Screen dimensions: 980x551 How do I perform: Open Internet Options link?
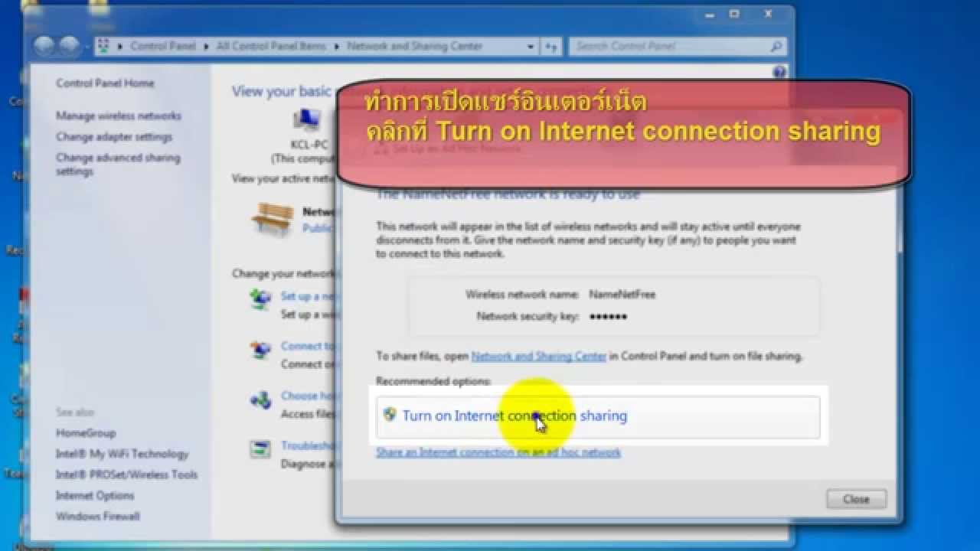pyautogui.click(x=95, y=495)
